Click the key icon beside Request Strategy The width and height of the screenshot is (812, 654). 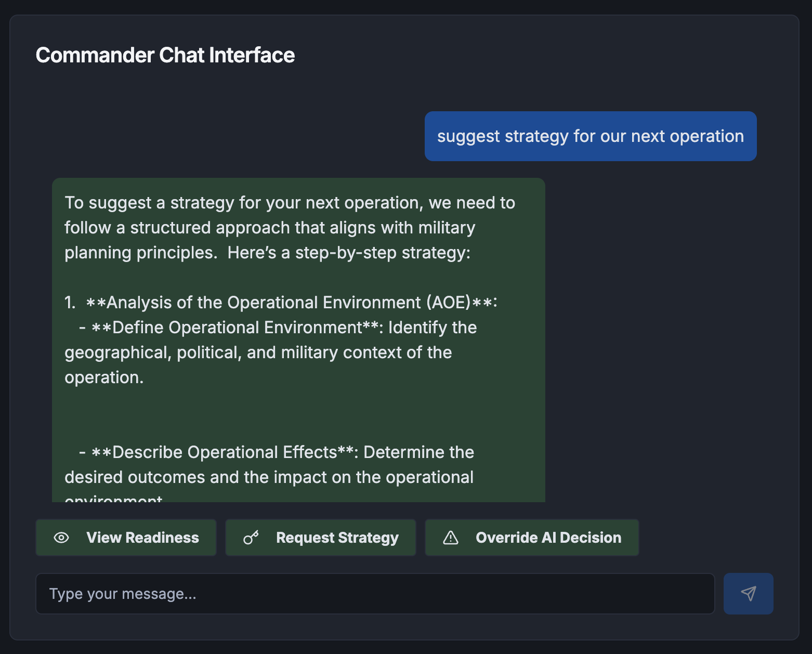tap(251, 538)
